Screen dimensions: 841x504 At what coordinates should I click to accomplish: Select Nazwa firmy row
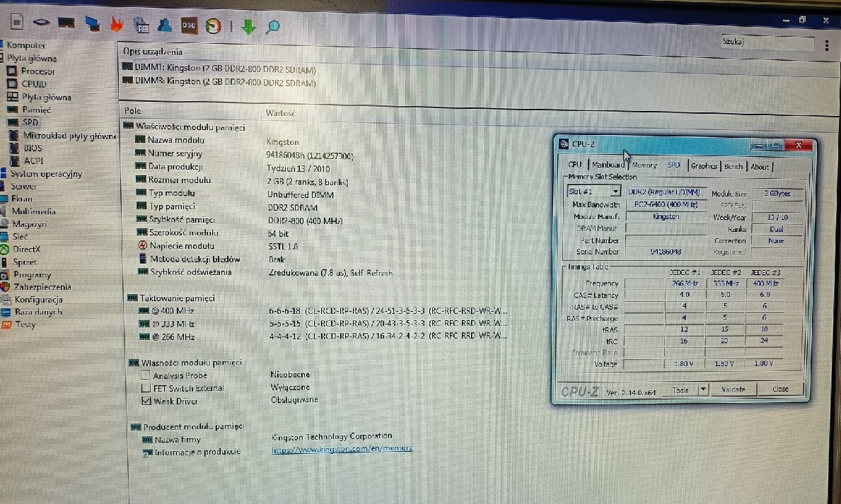[x=267, y=438]
